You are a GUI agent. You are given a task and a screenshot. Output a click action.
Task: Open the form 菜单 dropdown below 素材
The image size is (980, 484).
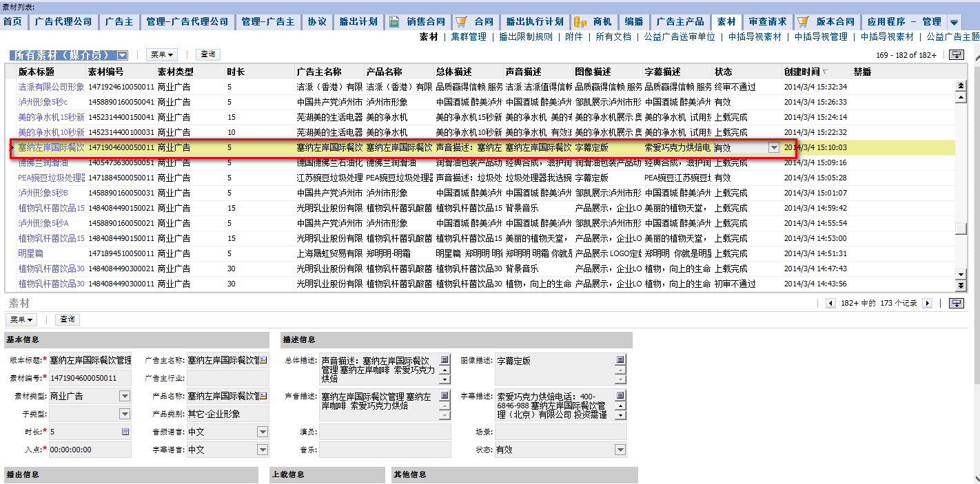pos(23,319)
